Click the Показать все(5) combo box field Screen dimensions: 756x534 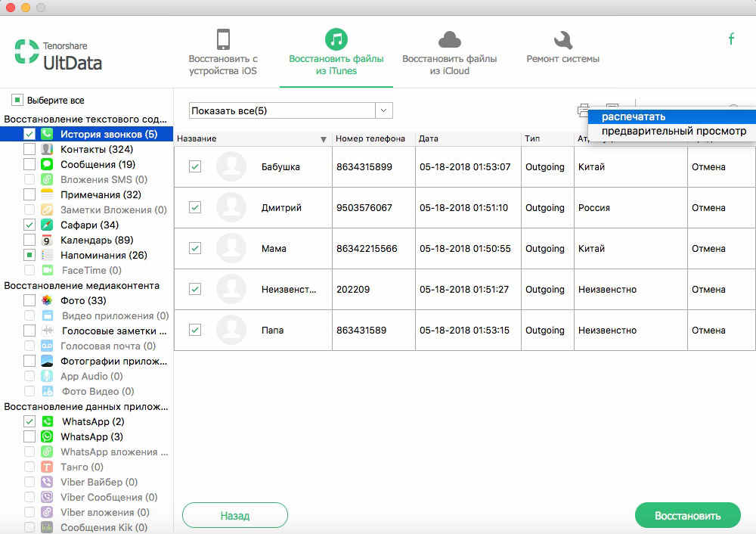tap(290, 110)
